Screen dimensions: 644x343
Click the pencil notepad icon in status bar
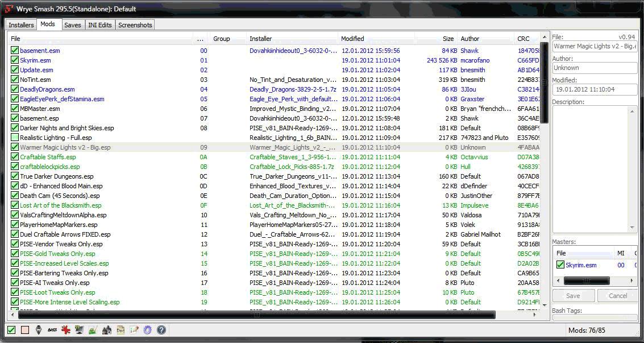click(134, 330)
